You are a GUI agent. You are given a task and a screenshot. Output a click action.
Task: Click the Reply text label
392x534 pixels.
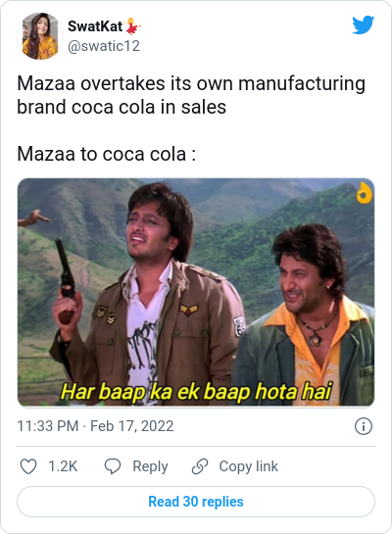150,466
